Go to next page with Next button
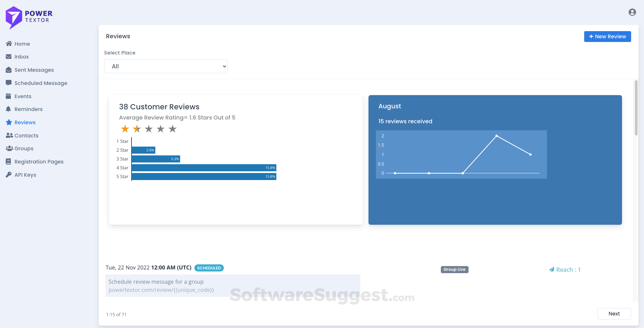Screen dimensions: 644x328 coord(614,314)
